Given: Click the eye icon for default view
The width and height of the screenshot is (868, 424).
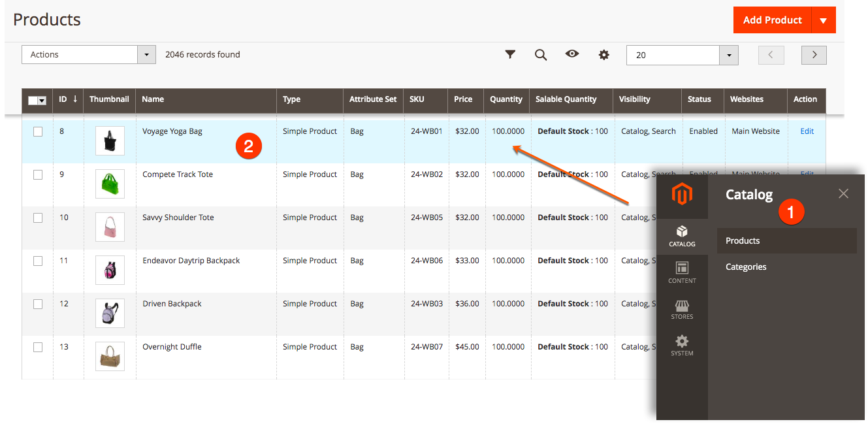Looking at the screenshot, I should (x=572, y=54).
